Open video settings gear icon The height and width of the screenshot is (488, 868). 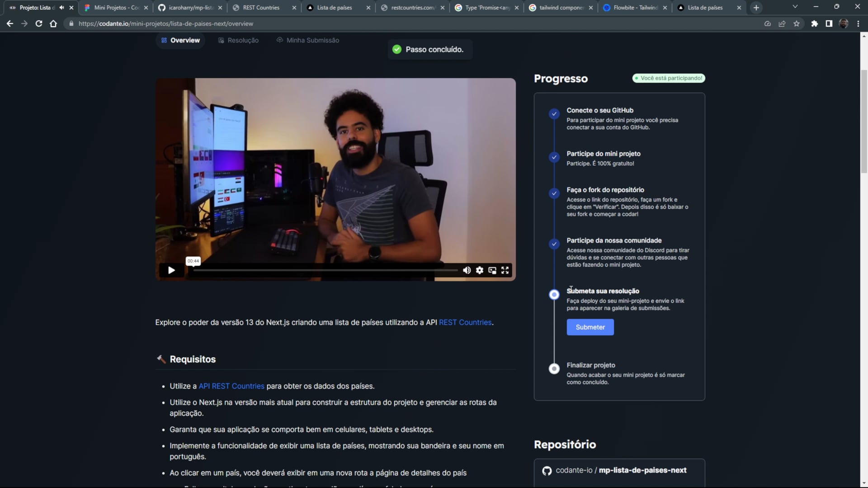[480, 270]
